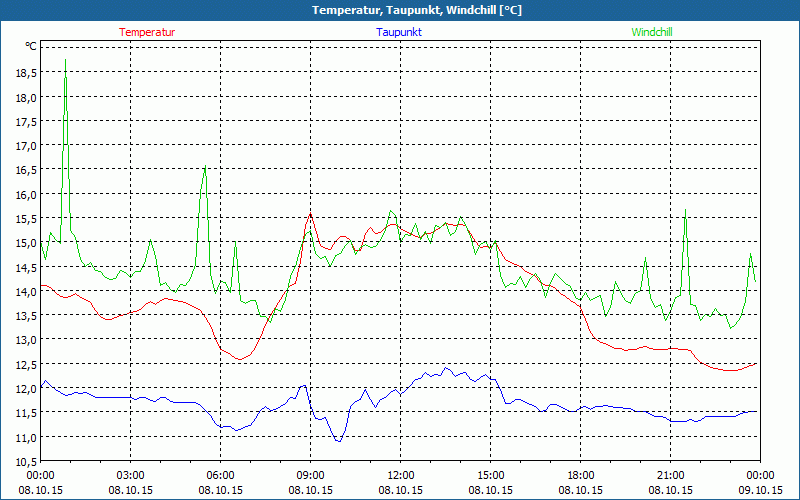Click the 13,0 y-axis value

27,340
